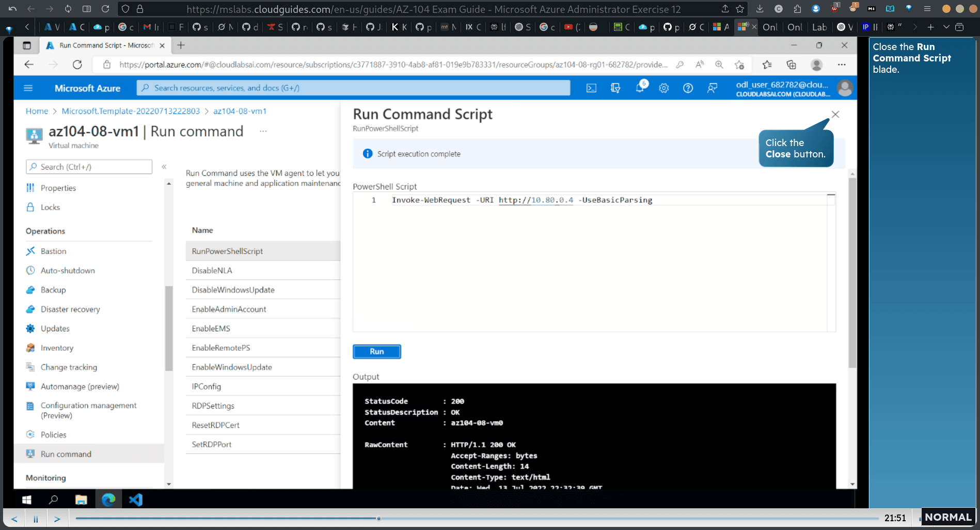Open the Windows Start button
This screenshot has width=980, height=530.
[27, 500]
